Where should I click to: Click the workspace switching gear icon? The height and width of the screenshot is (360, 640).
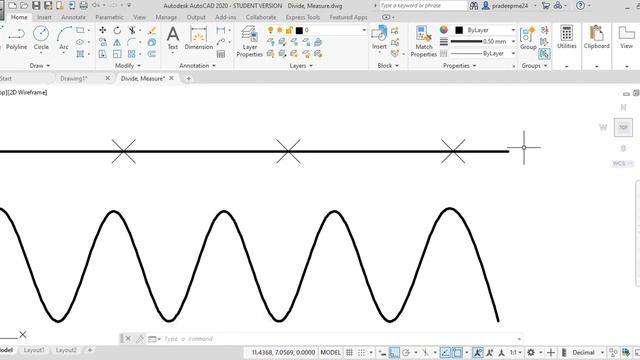(531, 352)
